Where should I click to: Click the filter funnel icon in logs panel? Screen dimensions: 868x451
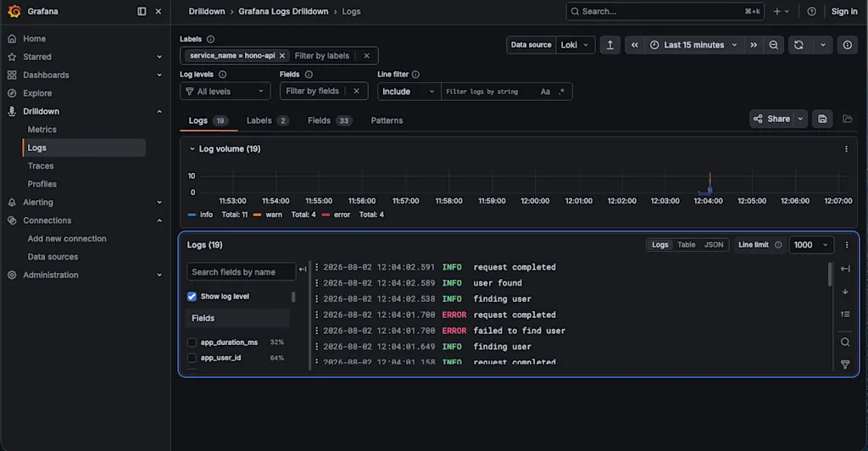[x=845, y=365]
